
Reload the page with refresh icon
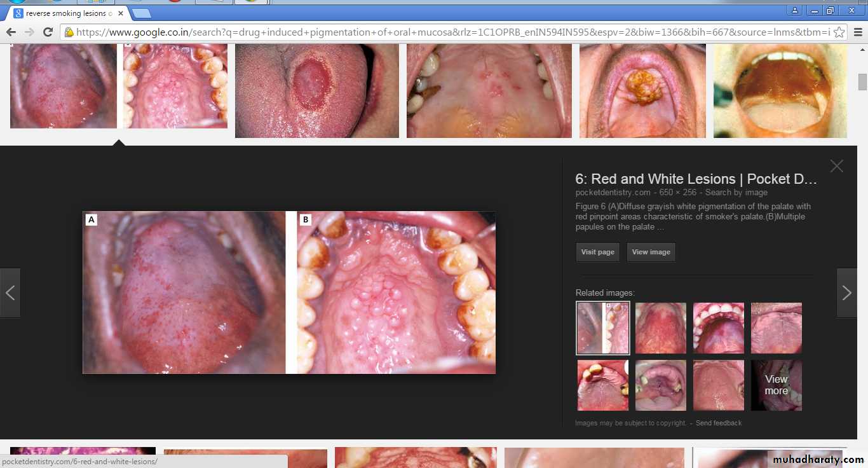48,32
